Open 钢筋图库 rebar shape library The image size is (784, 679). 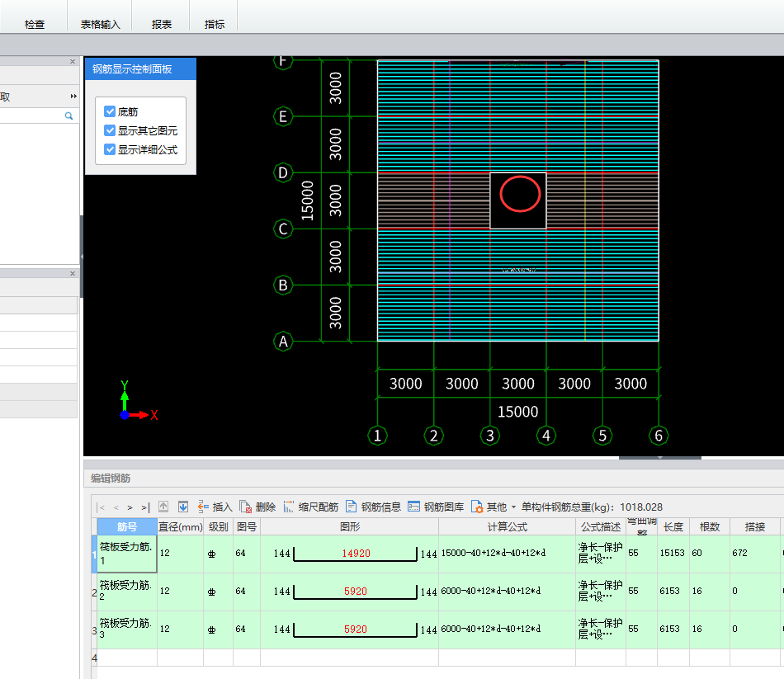coord(436,507)
